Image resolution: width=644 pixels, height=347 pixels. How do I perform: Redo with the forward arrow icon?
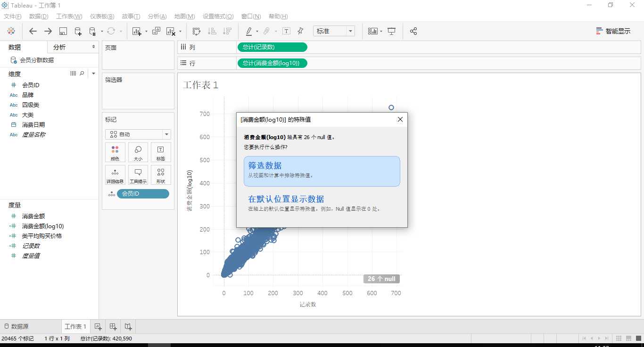(x=48, y=31)
